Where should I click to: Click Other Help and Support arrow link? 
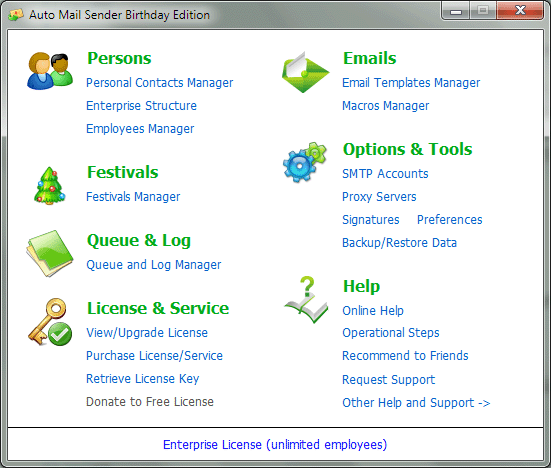[x=416, y=403]
